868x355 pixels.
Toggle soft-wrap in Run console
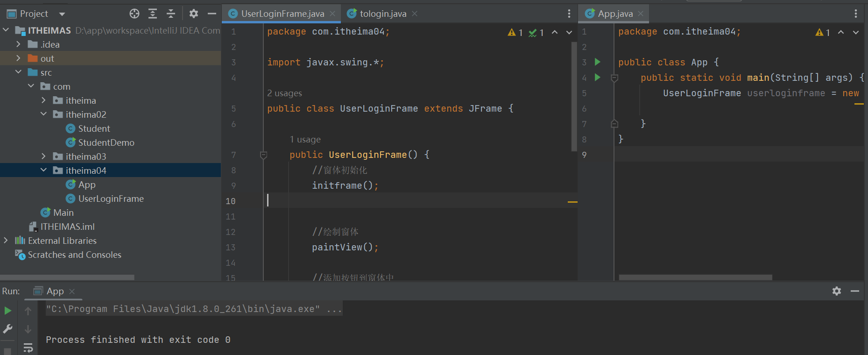[x=28, y=348]
